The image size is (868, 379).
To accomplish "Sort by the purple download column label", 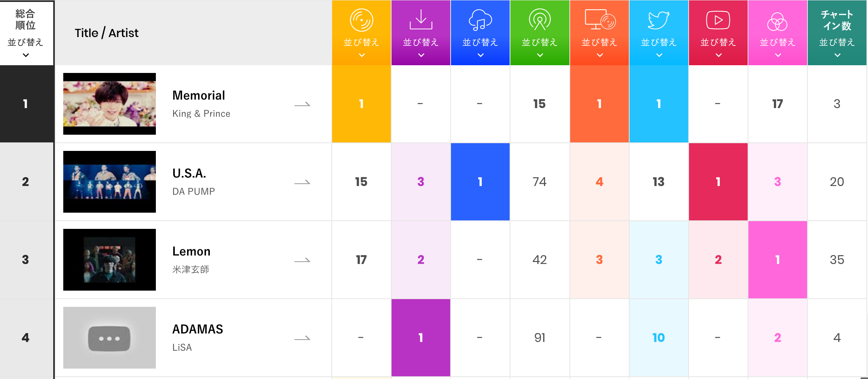I will click(421, 42).
